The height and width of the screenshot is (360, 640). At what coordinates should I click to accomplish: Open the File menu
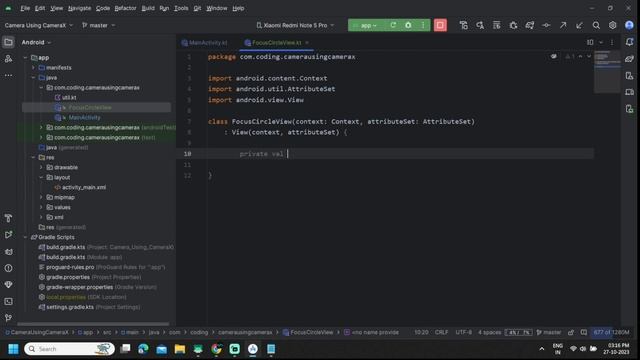[x=25, y=8]
